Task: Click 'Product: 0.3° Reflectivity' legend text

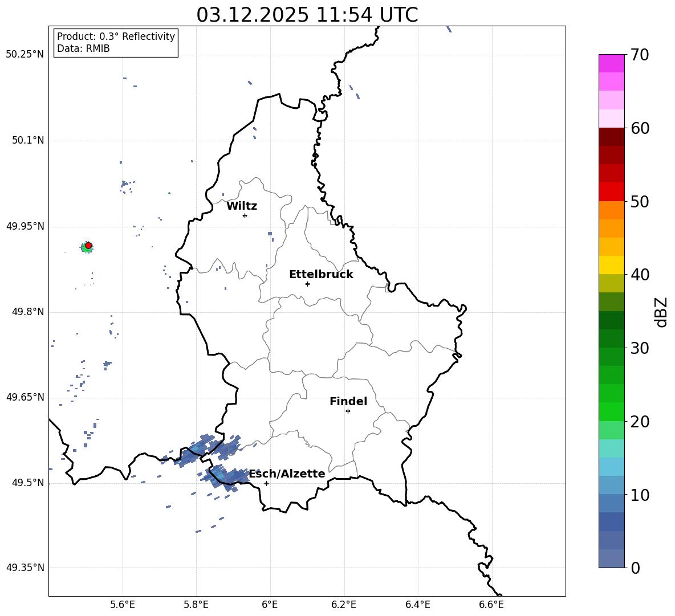Action: (x=116, y=36)
